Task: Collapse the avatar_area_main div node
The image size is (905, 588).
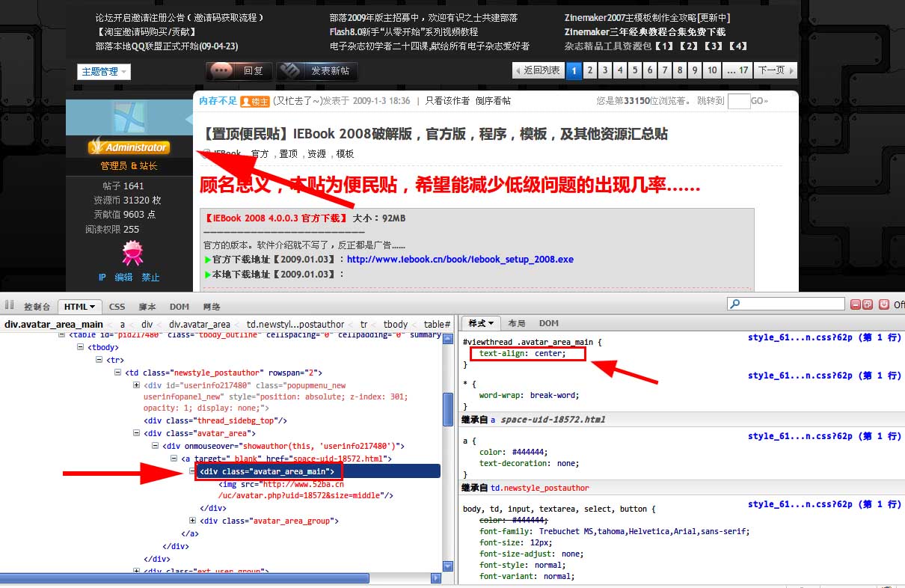Action: pos(193,471)
